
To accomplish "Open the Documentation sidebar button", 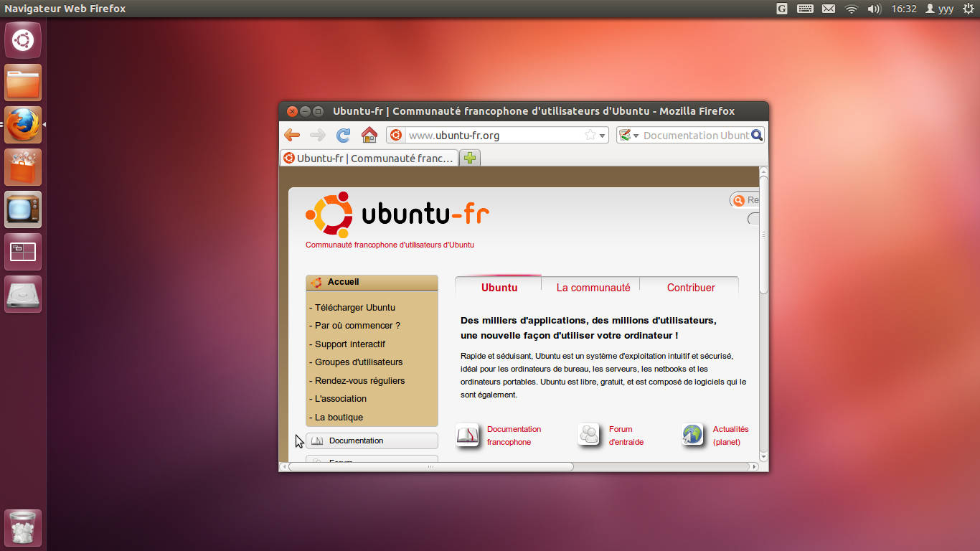I will click(x=372, y=441).
